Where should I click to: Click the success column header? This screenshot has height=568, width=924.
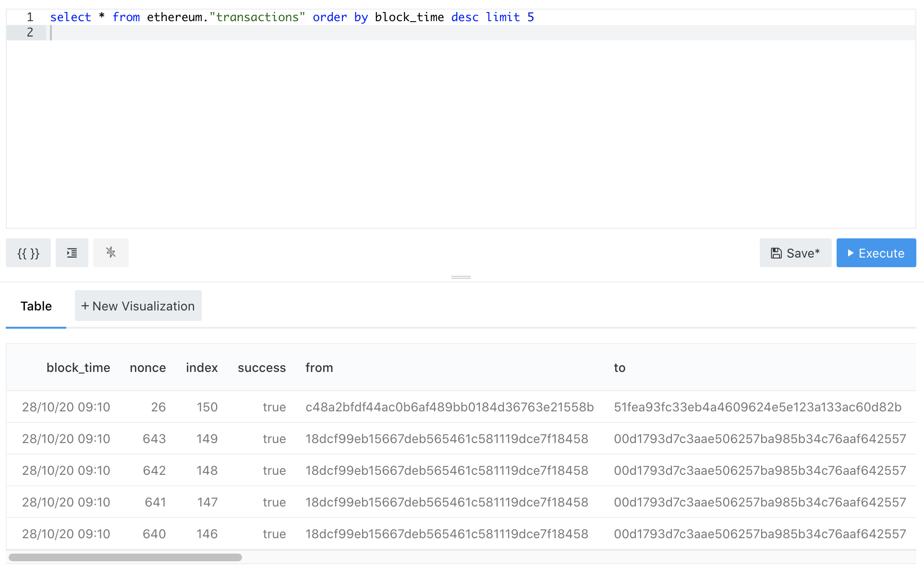pos(262,368)
